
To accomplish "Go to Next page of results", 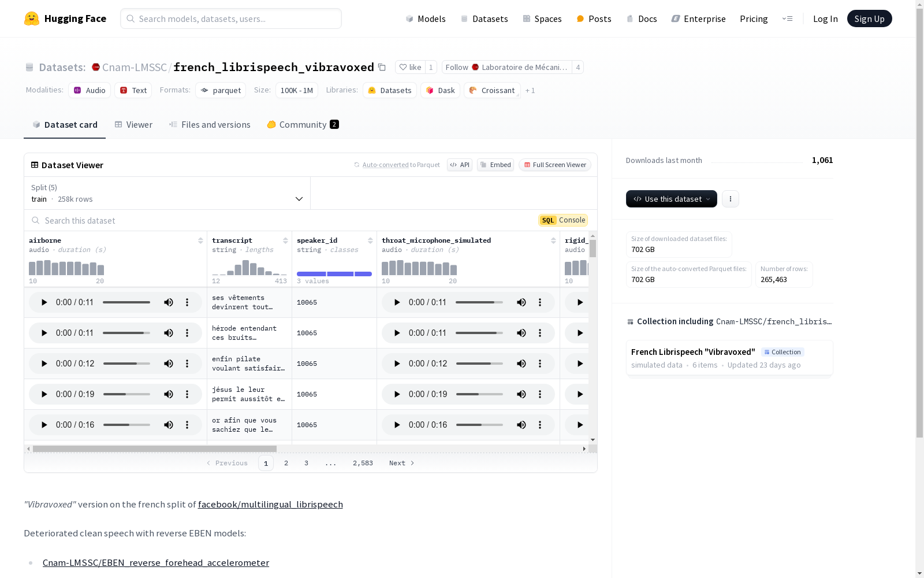I will coord(402,463).
